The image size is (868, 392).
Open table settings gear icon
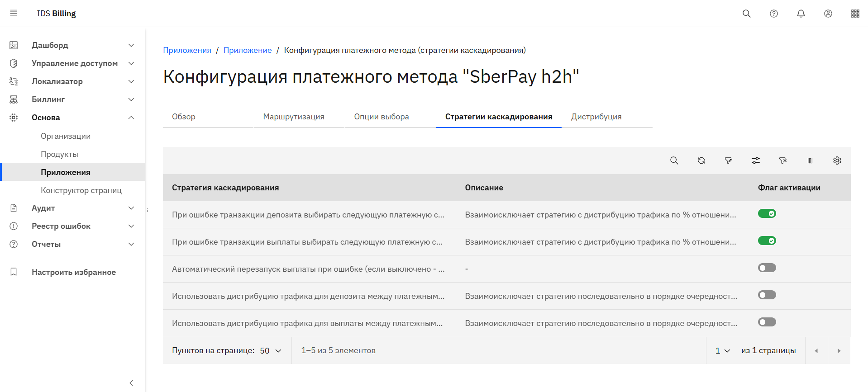[837, 161]
